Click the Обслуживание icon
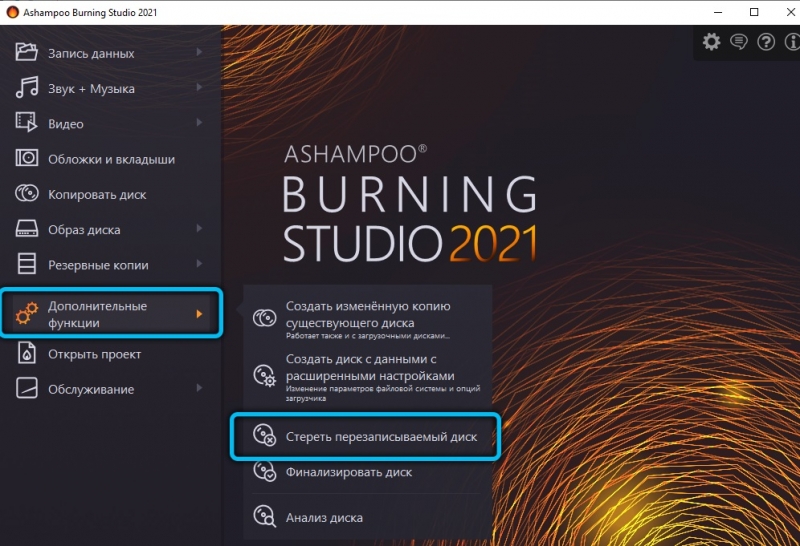This screenshot has height=546, width=800. [27, 388]
